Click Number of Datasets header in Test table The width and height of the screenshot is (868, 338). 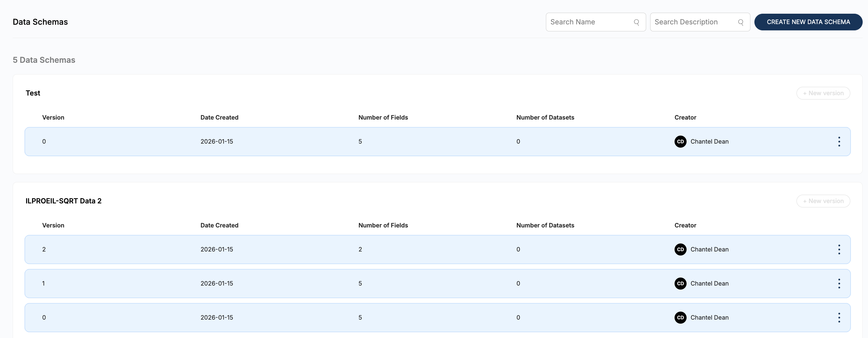(x=545, y=117)
